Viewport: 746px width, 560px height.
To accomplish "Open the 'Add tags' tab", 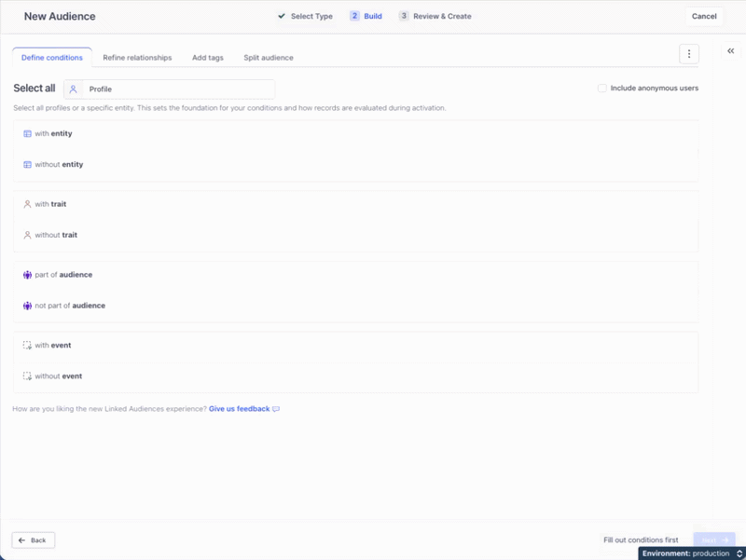I will (206, 57).
